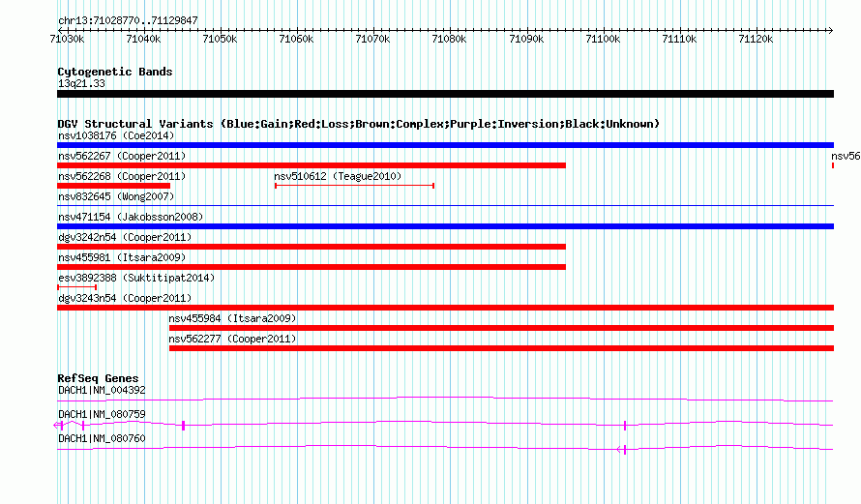Open the first nsv455981 (Itsara2009) variant
This screenshot has height=504, width=861.
pyautogui.click(x=122, y=257)
